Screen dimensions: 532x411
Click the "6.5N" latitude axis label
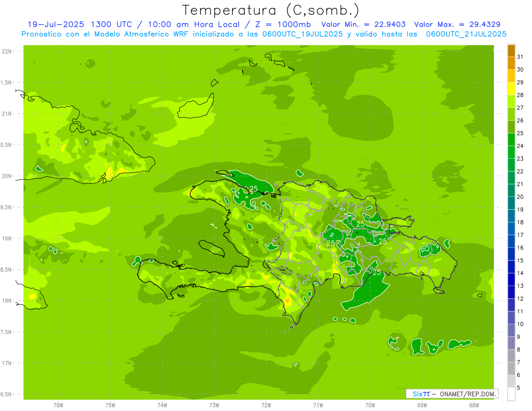pos(6,394)
